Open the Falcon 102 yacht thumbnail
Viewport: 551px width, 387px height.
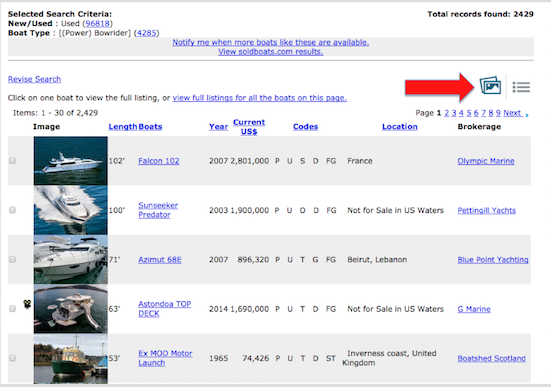(71, 161)
